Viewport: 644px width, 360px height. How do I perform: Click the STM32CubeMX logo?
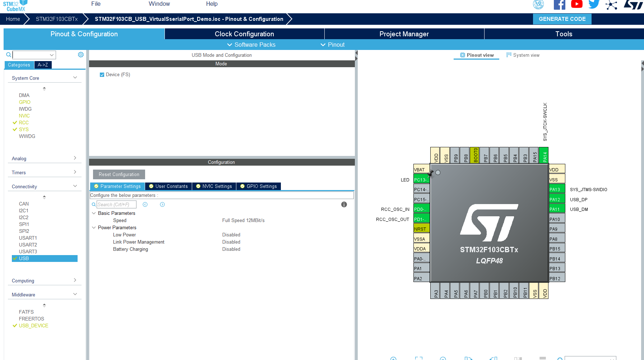pos(16,5)
